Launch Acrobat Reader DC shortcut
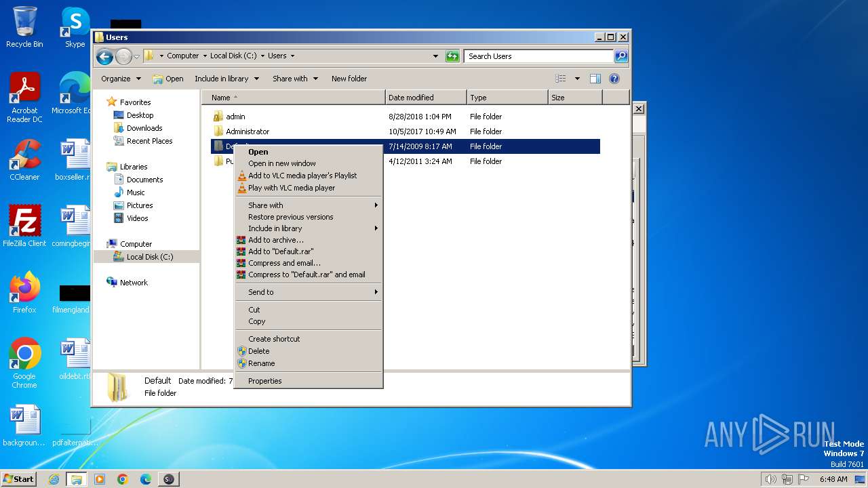 tap(24, 98)
